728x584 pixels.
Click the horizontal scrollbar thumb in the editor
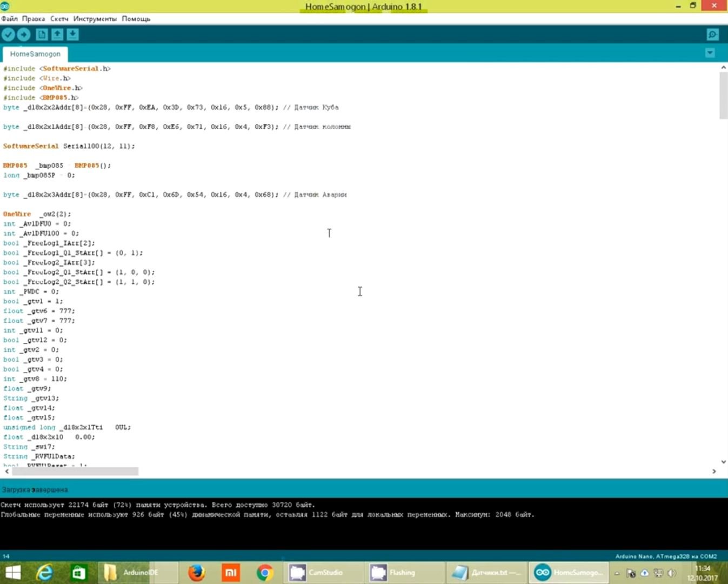(x=75, y=472)
